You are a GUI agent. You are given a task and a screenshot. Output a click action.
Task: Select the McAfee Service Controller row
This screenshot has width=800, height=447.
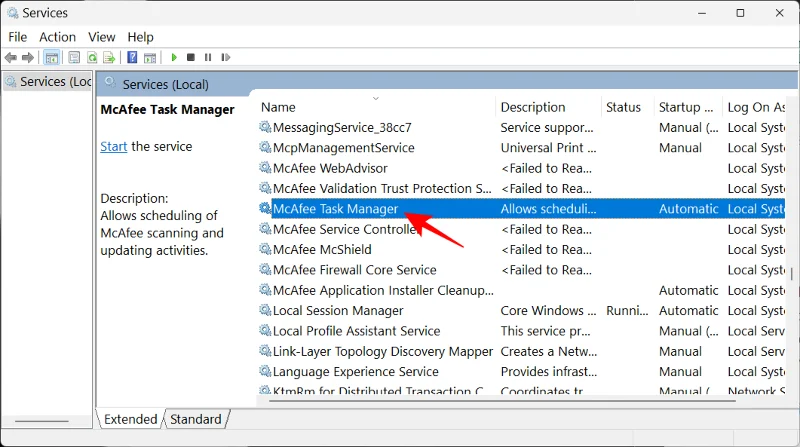(x=521, y=229)
